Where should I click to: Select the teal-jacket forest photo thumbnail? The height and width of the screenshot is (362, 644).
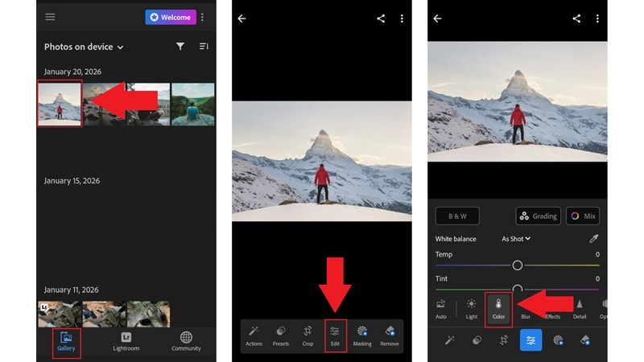(193, 104)
